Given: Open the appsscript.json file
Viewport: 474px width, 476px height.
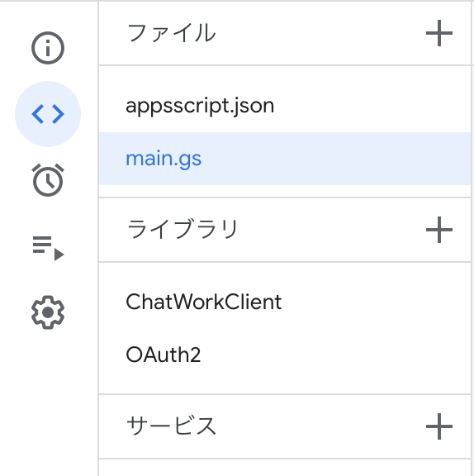Looking at the screenshot, I should pyautogui.click(x=200, y=106).
